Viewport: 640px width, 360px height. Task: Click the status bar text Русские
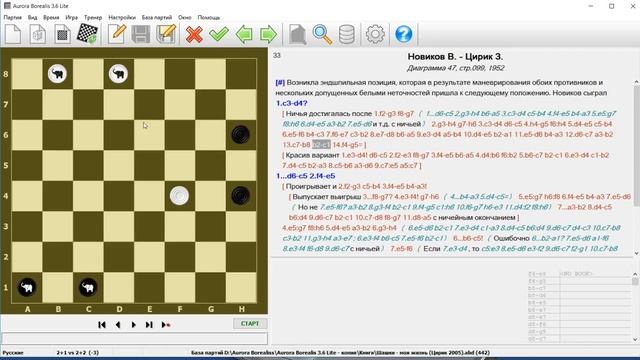(13, 353)
